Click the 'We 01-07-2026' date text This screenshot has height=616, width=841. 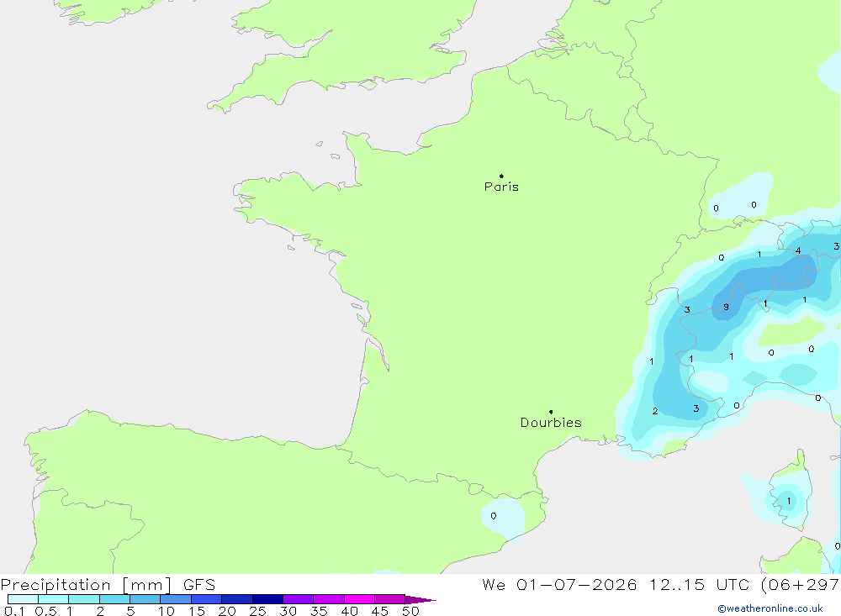pos(559,585)
